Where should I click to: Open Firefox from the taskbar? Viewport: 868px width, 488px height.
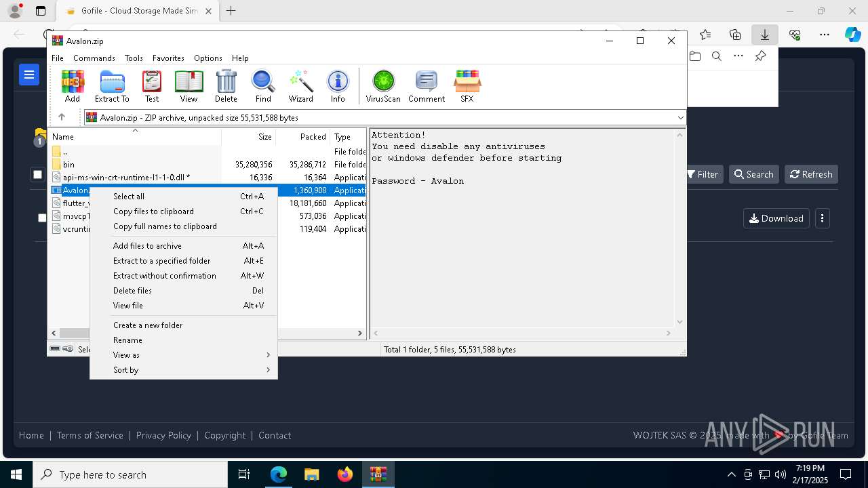345,474
